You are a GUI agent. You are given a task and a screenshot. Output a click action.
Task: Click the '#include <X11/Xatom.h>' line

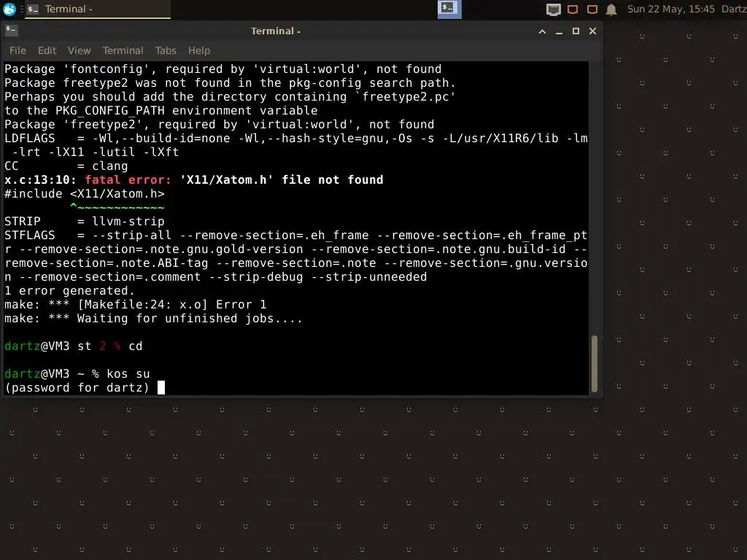click(85, 194)
